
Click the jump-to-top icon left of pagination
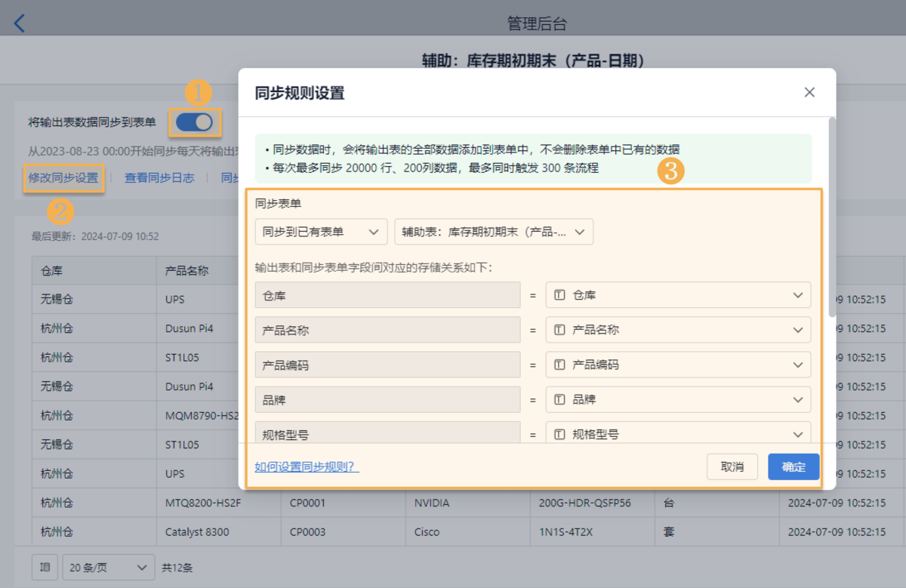(x=45, y=567)
